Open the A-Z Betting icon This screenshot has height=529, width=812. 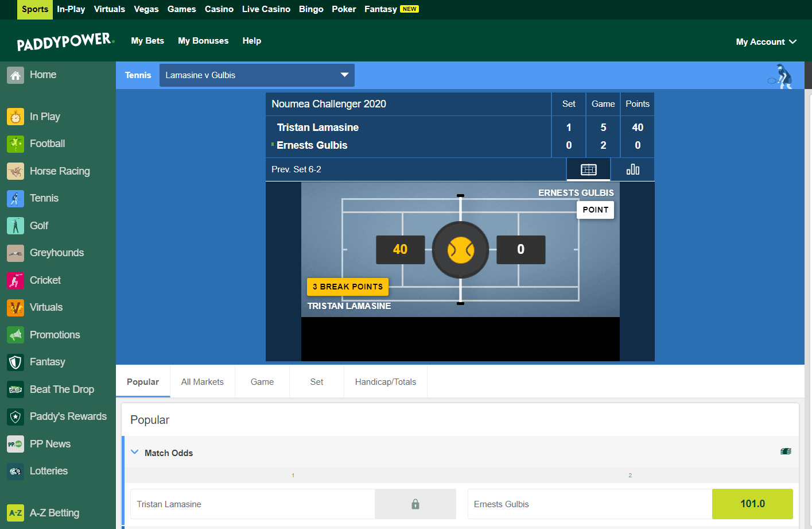click(15, 513)
